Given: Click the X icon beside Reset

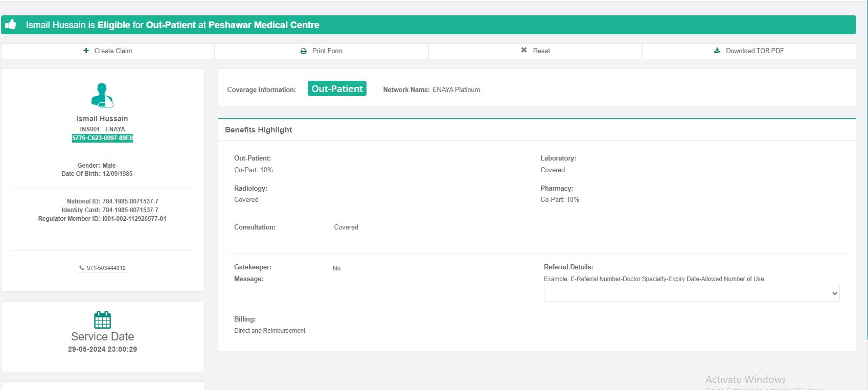Looking at the screenshot, I should click(x=523, y=50).
